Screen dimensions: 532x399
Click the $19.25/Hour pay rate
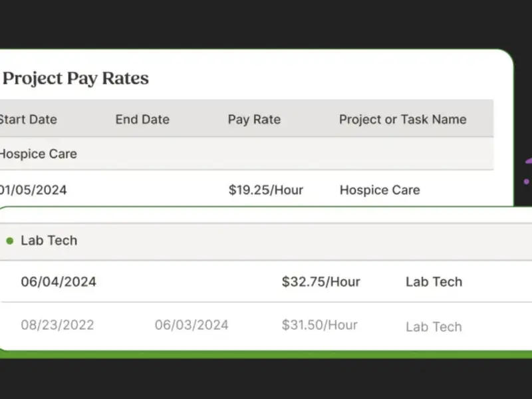[265, 190]
